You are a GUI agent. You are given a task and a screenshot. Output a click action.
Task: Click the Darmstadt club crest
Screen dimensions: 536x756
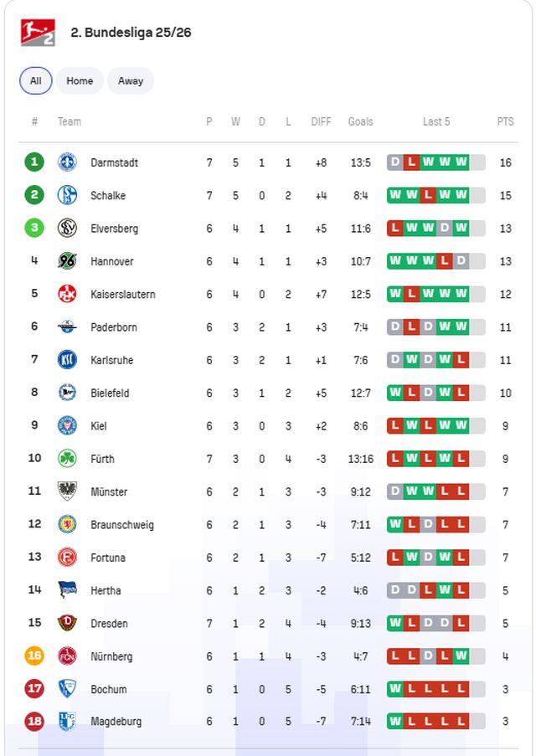(67, 162)
